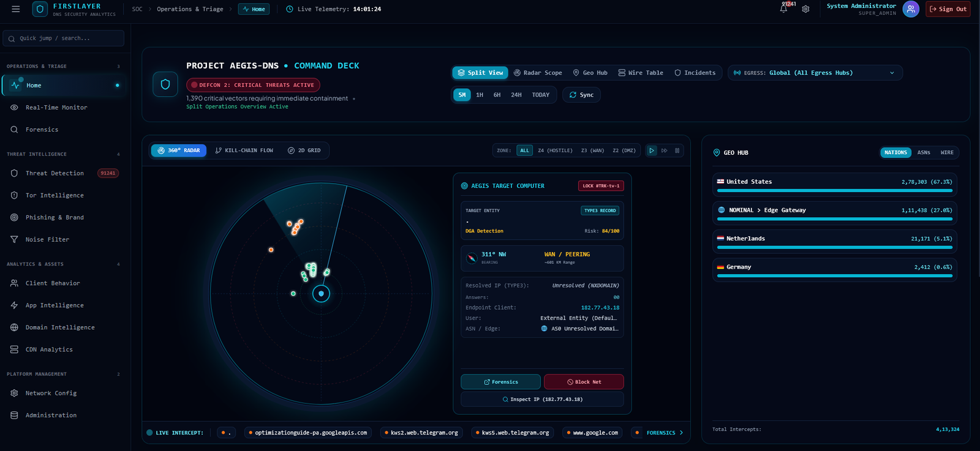Click Inspect IP (182.77.43.18) button
The image size is (980, 451).
tap(542, 399)
